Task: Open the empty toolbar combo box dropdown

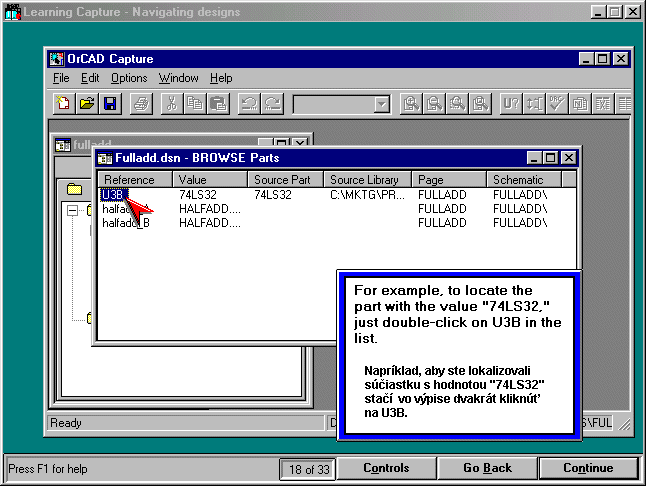Action: [x=381, y=104]
